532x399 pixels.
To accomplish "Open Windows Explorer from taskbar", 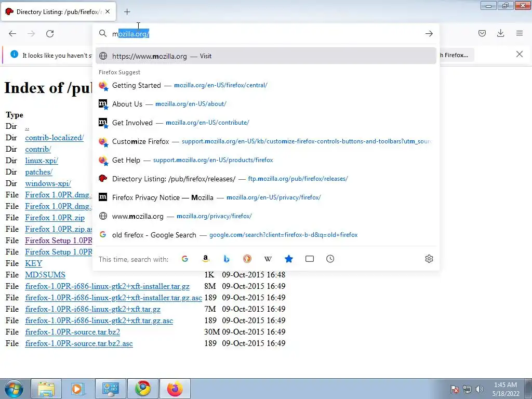I will 46,389.
